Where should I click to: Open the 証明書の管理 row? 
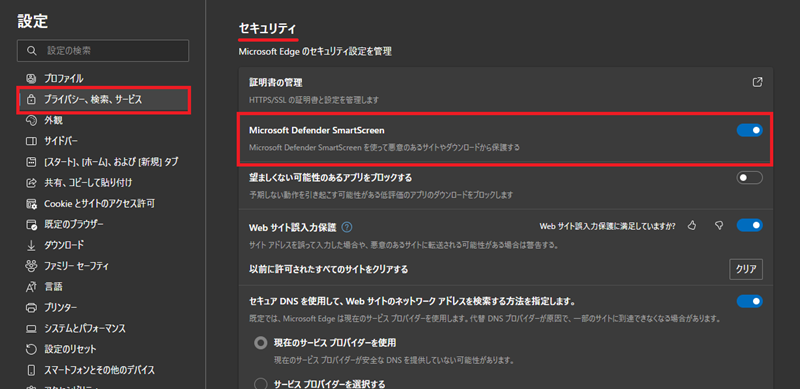[506, 89]
